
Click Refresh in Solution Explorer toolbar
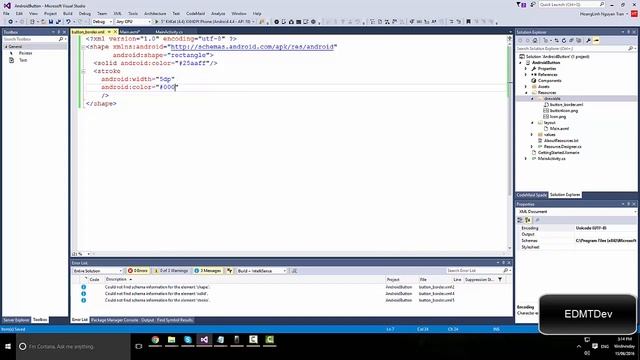click(564, 40)
